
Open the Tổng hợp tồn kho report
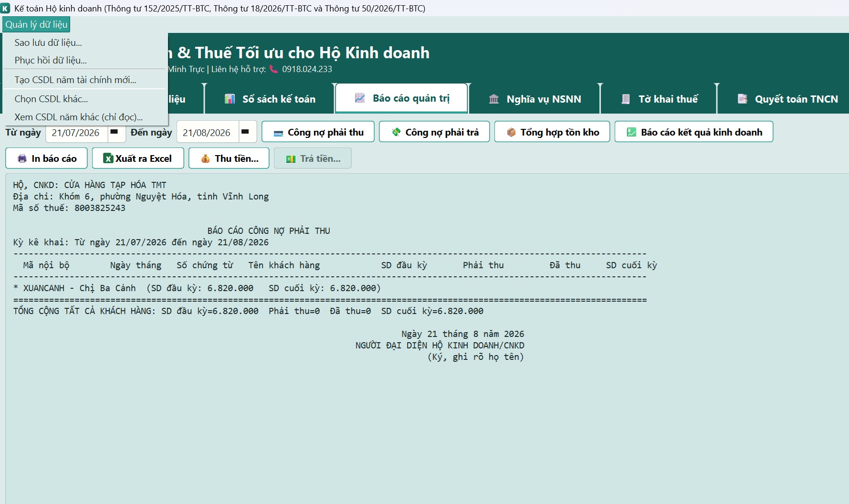552,132
